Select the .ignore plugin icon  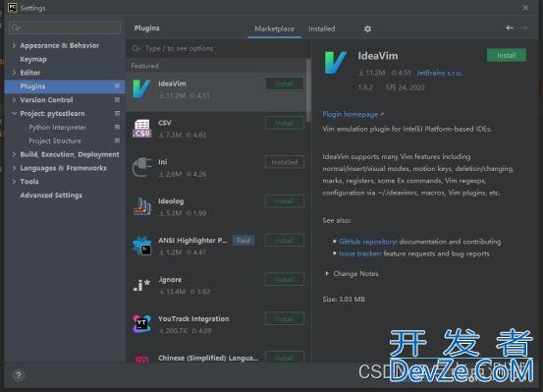[142, 285]
